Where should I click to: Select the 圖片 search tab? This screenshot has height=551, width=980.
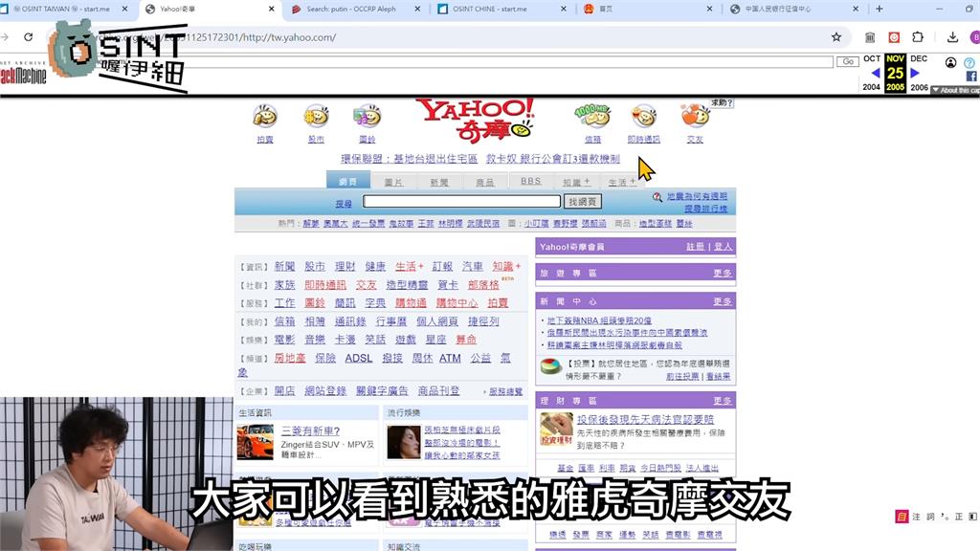tap(393, 182)
